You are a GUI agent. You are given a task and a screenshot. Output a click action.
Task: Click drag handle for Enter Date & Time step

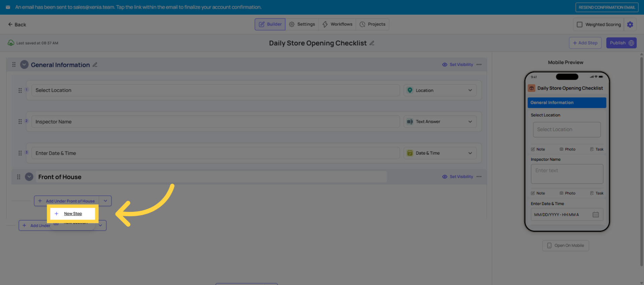(x=20, y=153)
